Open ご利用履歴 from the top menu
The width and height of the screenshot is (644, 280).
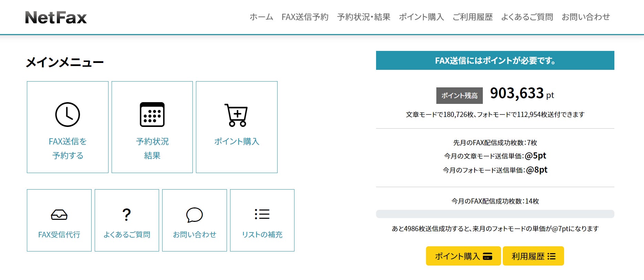(472, 17)
